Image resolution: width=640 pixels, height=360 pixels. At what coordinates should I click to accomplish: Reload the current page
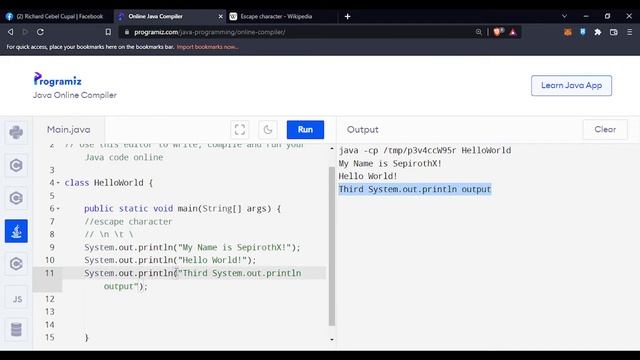tap(40, 32)
